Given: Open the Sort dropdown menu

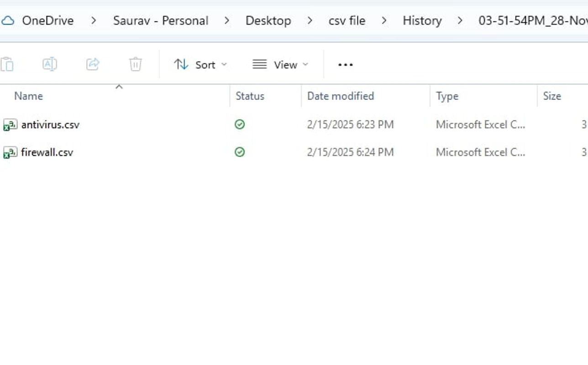Looking at the screenshot, I should click(200, 65).
